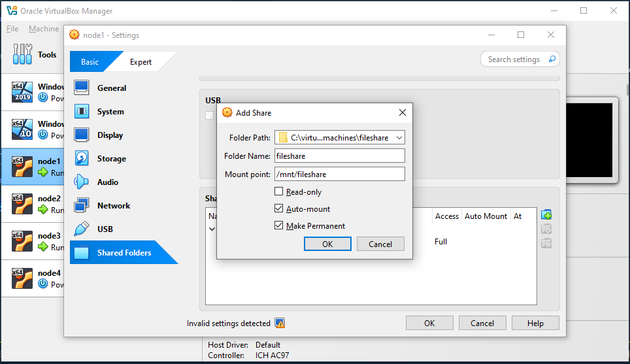Image resolution: width=630 pixels, height=364 pixels.
Task: Open the Machine menu
Action: click(44, 29)
